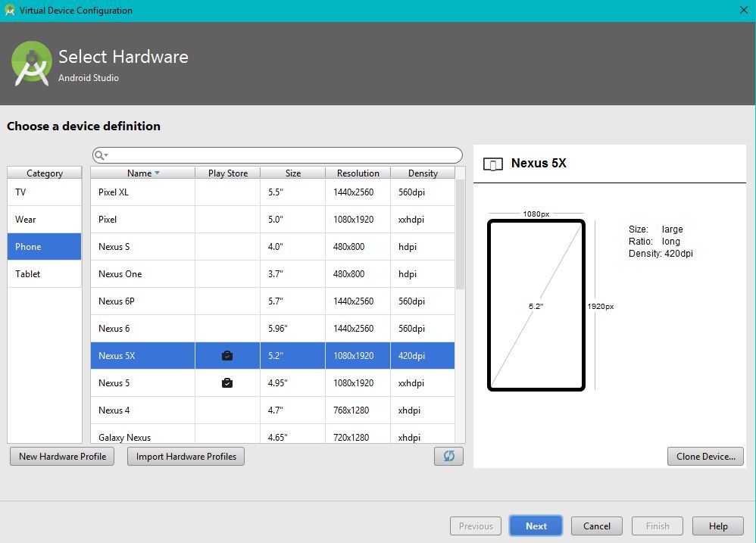Click Clone Device button

(x=705, y=456)
